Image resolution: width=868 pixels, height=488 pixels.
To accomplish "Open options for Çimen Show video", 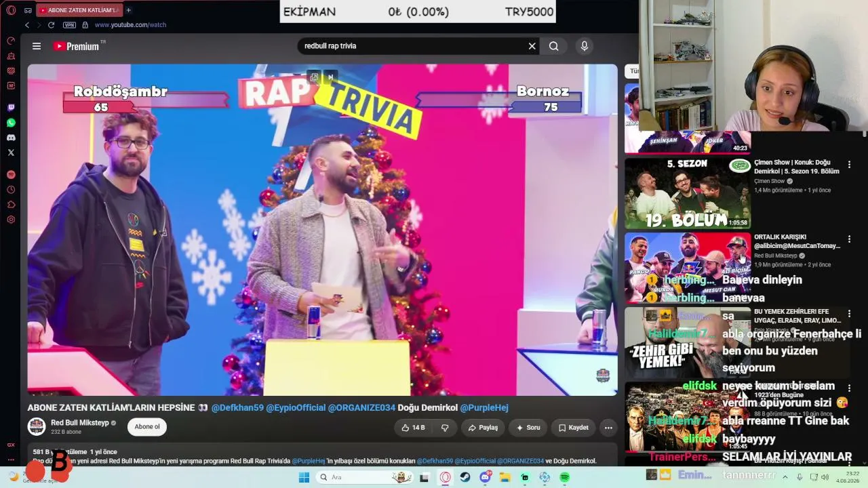I will click(x=849, y=164).
